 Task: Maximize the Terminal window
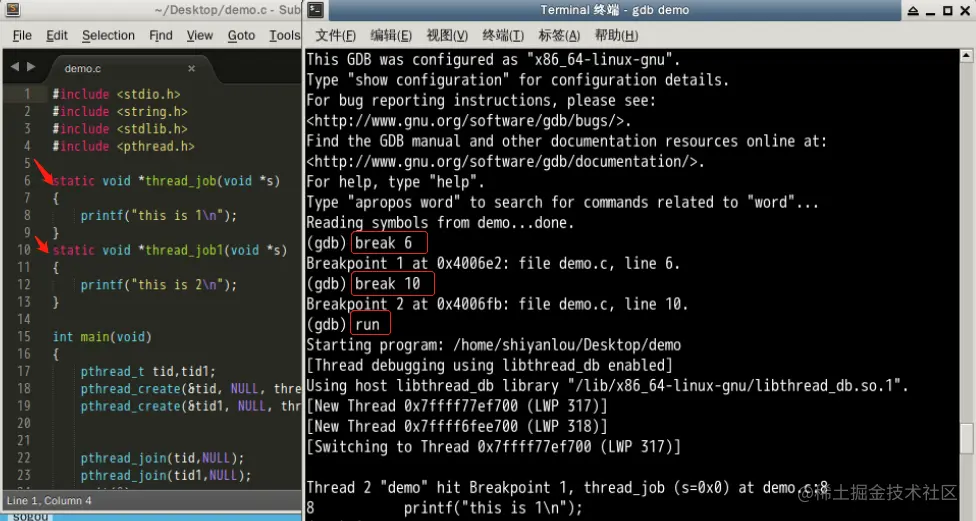click(947, 11)
